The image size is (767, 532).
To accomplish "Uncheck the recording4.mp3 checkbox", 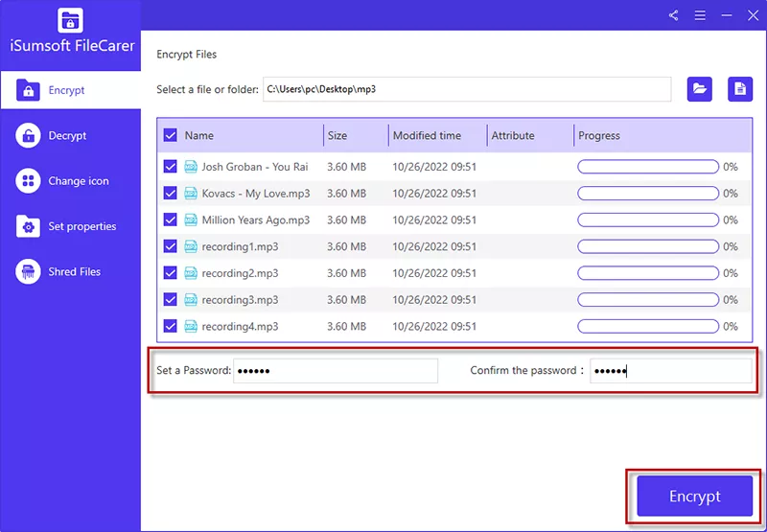I will coord(171,327).
